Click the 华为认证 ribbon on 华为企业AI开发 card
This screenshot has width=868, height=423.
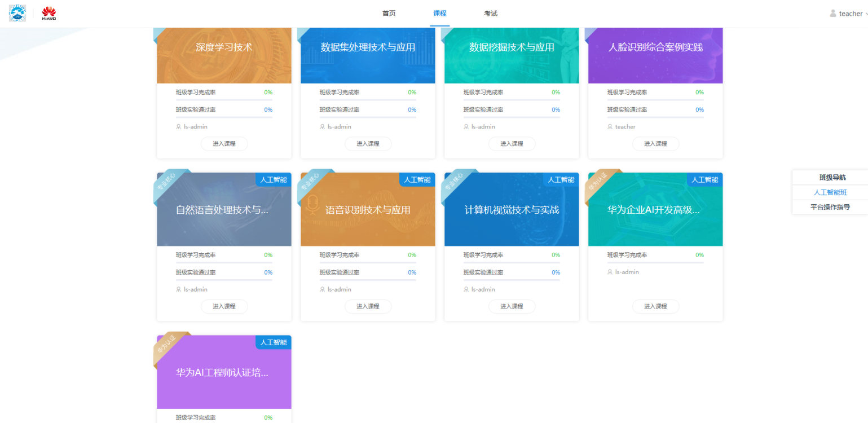click(597, 183)
